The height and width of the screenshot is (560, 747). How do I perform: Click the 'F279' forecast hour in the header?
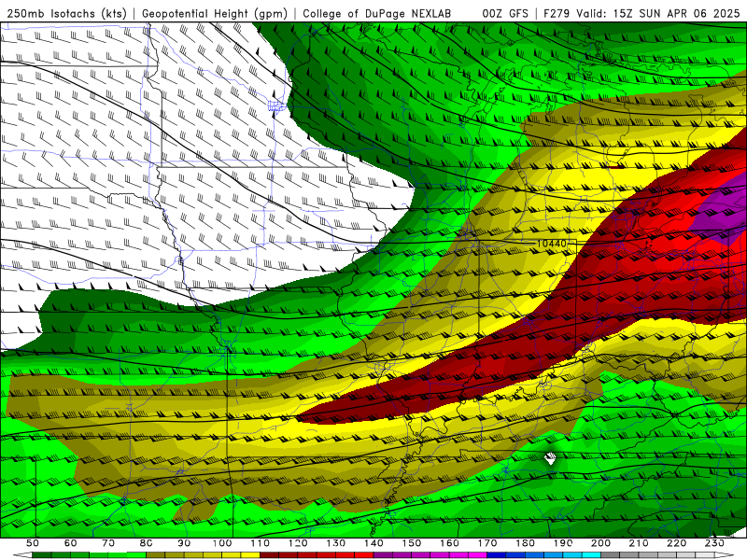(557, 13)
